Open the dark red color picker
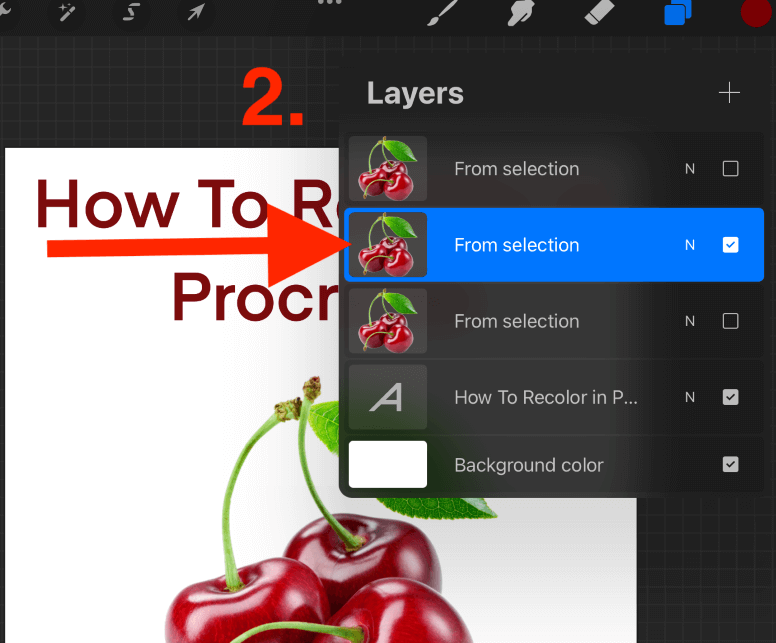 coord(756,12)
